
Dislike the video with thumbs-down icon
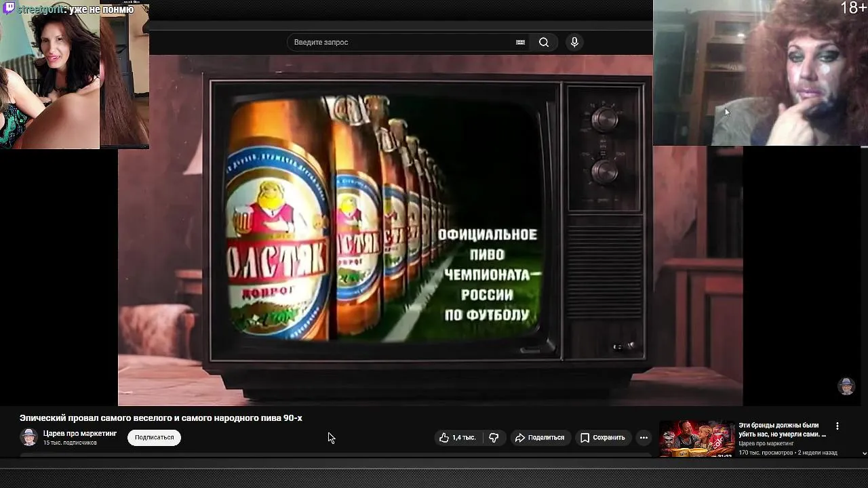click(x=494, y=438)
